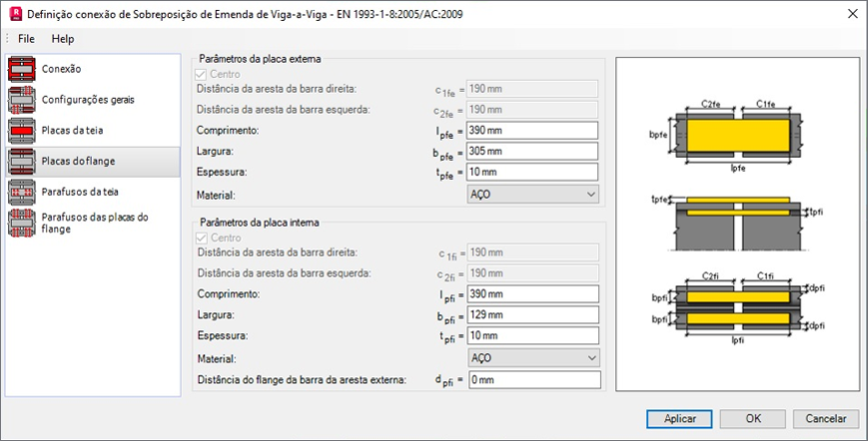Expand Material dropdown of placa interna
Screen dimensions: 868x441
[532, 357]
